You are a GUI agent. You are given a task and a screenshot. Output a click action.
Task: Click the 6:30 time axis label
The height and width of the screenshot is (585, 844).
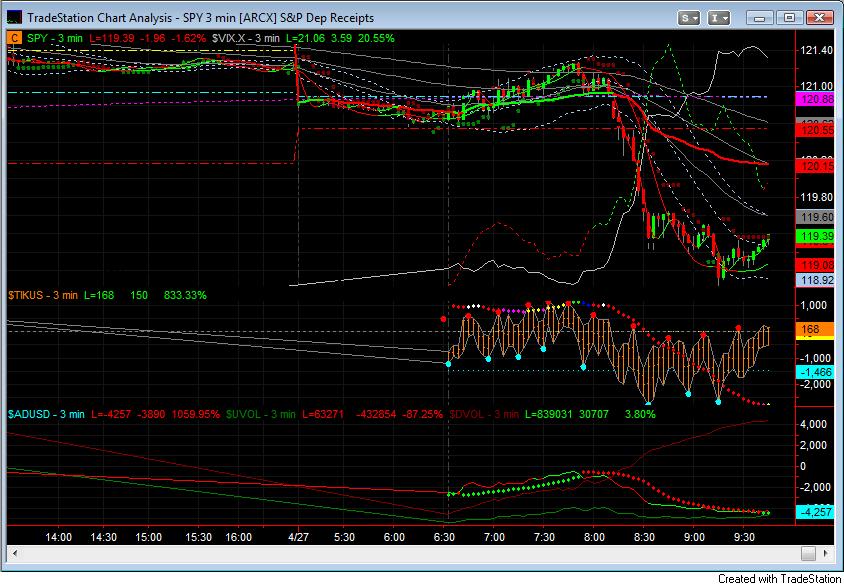pyautogui.click(x=444, y=537)
